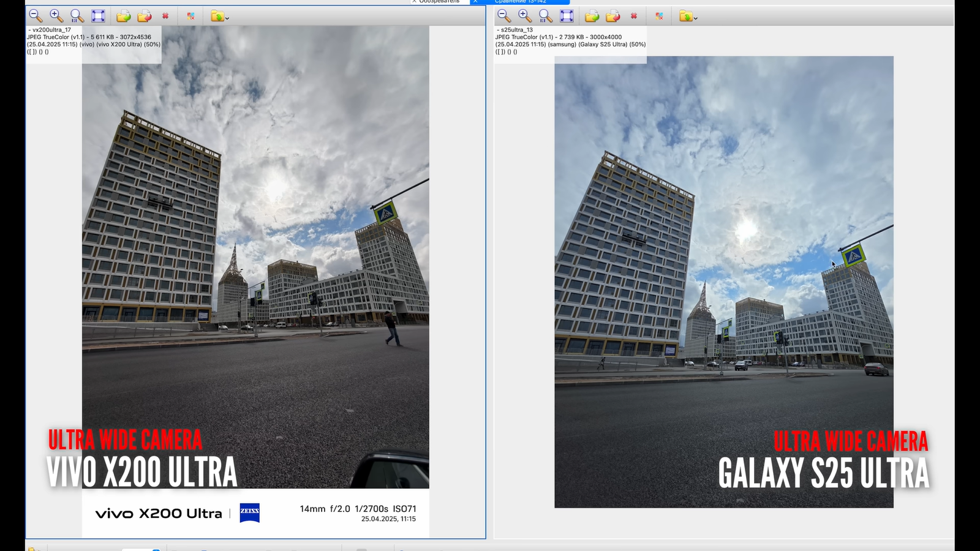
Task: Remove left image from comparison (colored squares icon)
Action: tap(190, 16)
